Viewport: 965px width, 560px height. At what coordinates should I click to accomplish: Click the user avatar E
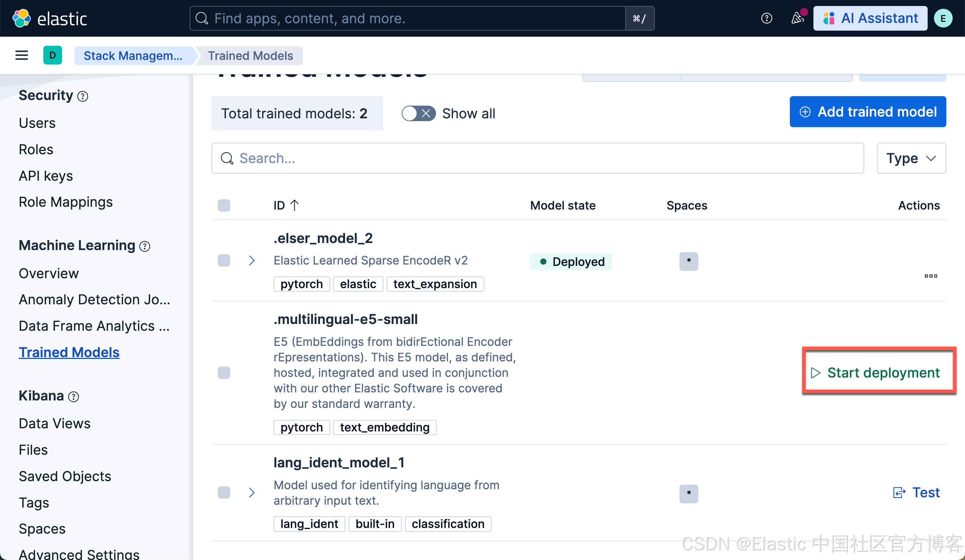[943, 18]
